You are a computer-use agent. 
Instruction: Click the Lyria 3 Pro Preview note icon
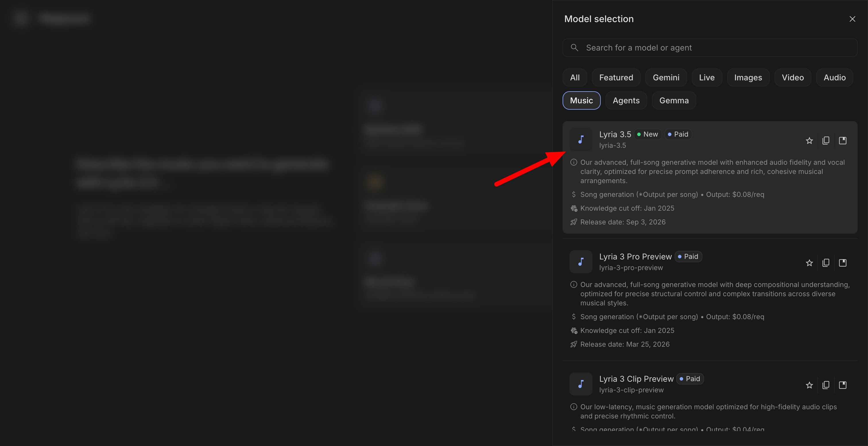[x=581, y=261]
